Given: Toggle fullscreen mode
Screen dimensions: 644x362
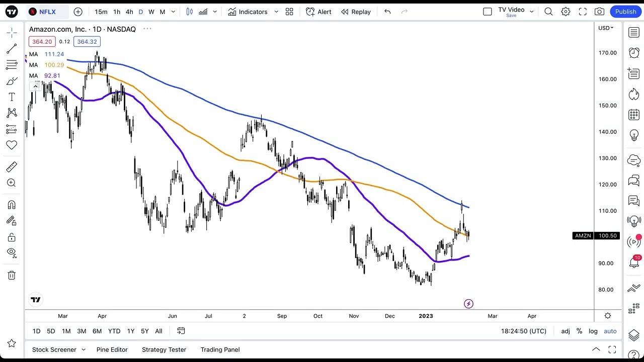Looking at the screenshot, I should (x=583, y=12).
